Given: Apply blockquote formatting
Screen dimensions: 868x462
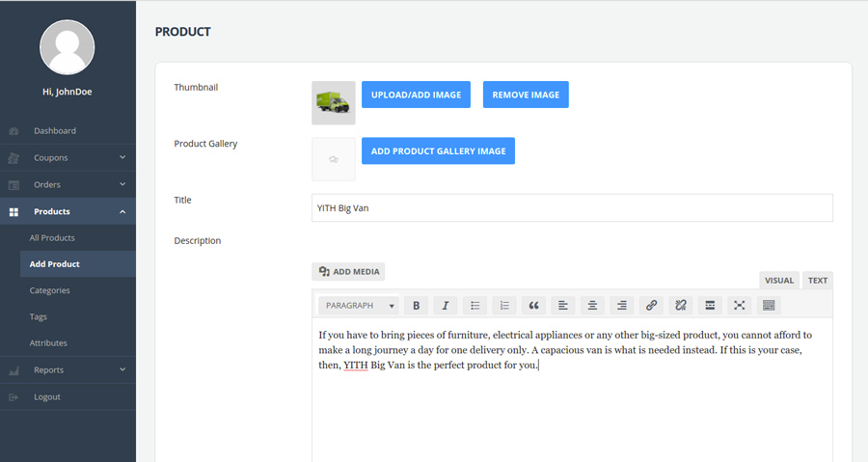Looking at the screenshot, I should coord(533,306).
